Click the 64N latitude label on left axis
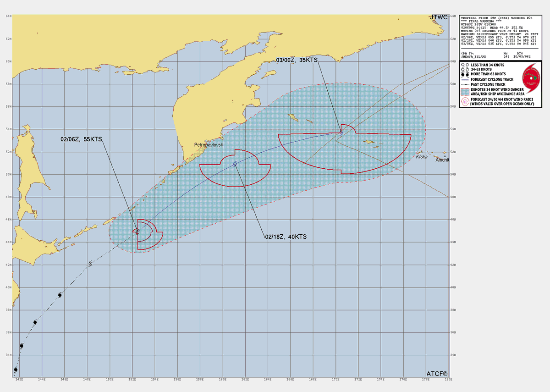 pos(8,17)
